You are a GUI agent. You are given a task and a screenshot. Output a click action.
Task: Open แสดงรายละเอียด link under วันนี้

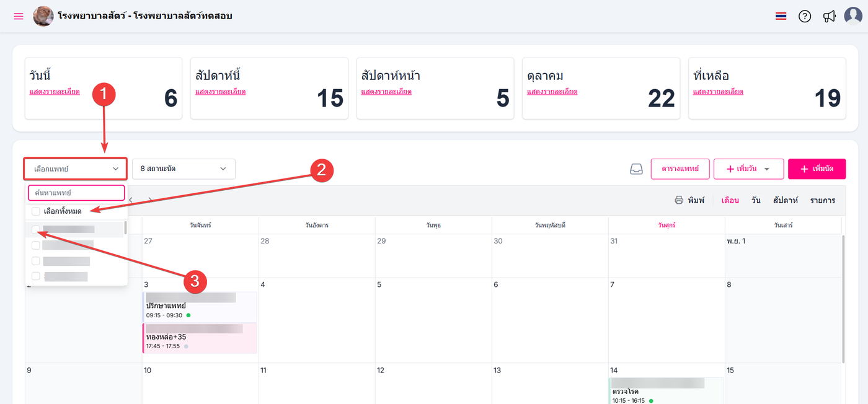[x=55, y=92]
